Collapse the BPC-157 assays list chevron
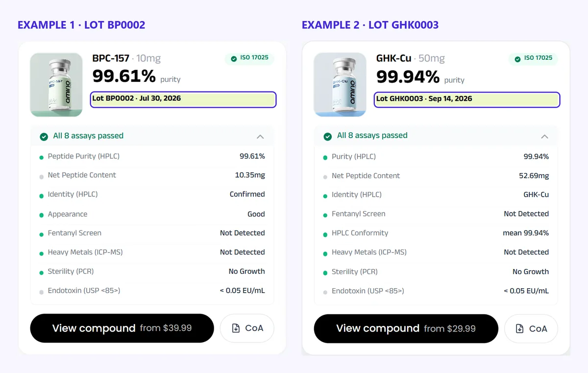This screenshot has height=373, width=588. pos(260,137)
